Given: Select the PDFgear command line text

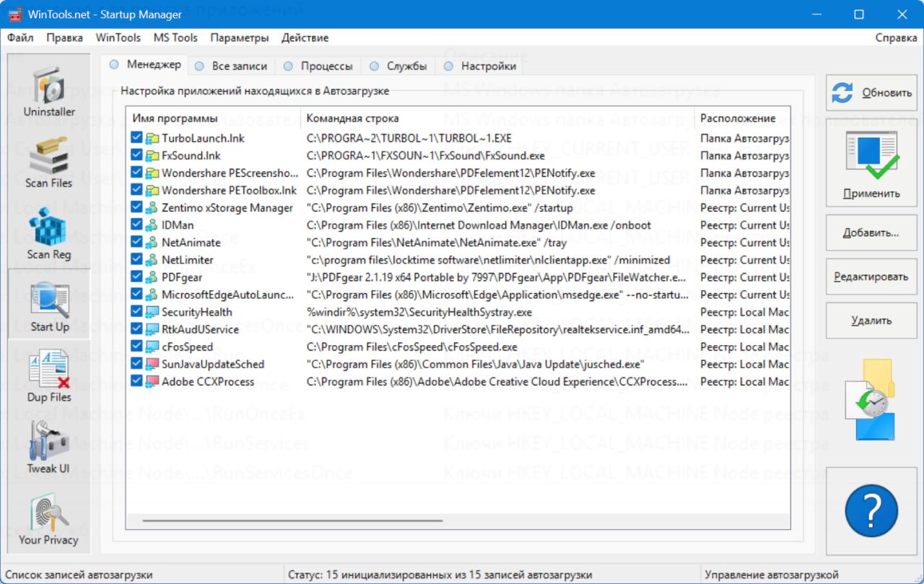Looking at the screenshot, I should point(495,277).
